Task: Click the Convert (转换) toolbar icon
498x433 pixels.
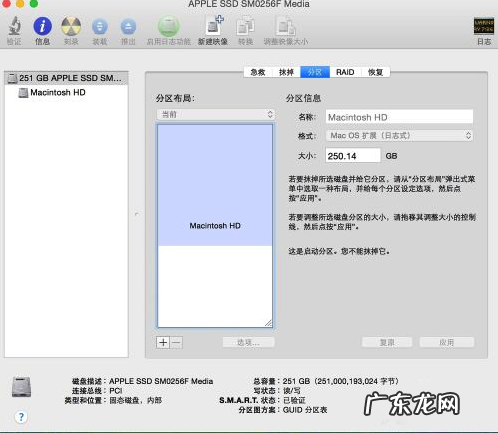Action: coord(245,27)
